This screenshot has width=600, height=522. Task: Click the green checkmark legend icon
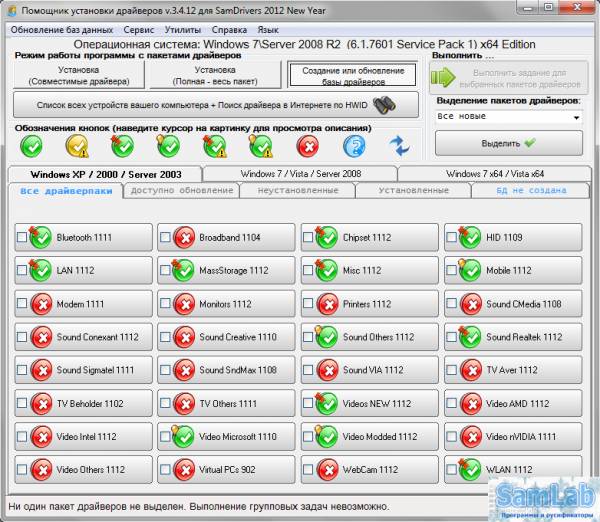point(31,146)
